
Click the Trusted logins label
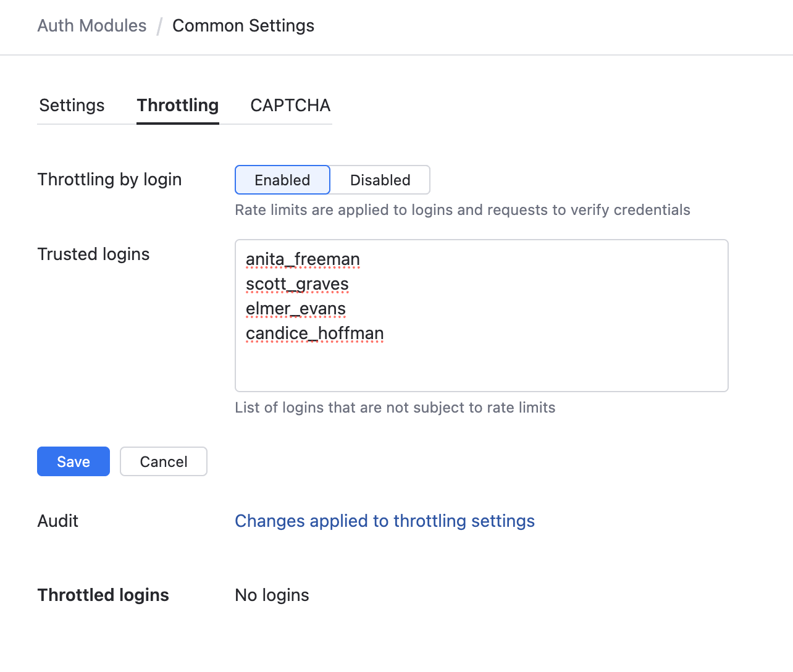[93, 254]
